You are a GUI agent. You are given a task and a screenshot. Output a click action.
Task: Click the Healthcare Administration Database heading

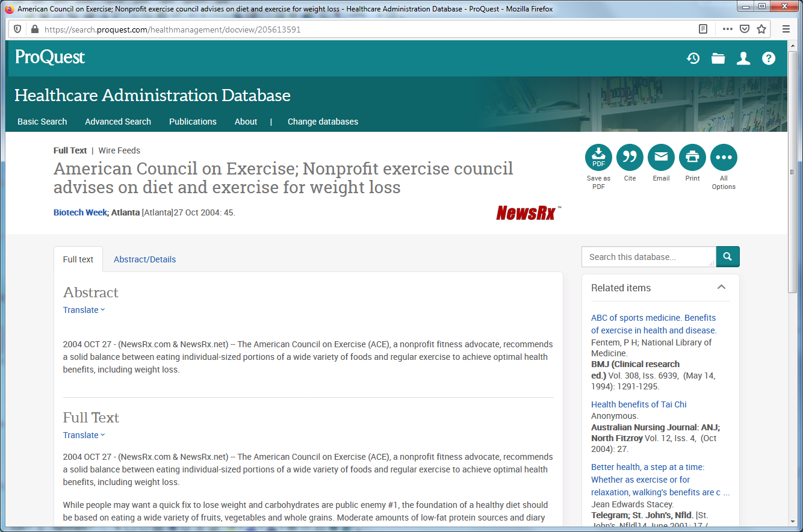(152, 95)
